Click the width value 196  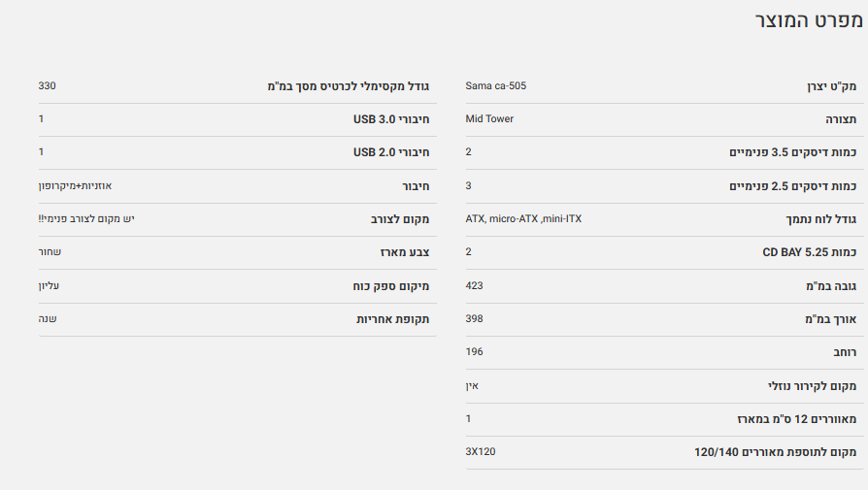point(474,352)
